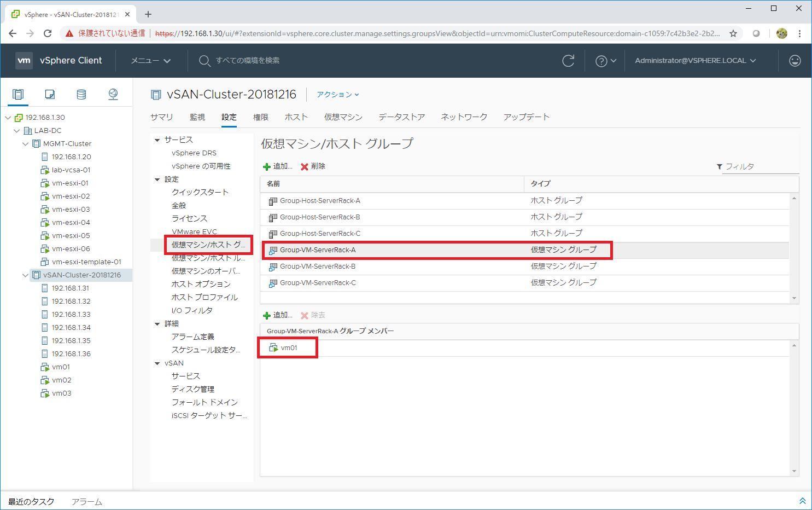The height and width of the screenshot is (510, 812).
Task: Collapse the 設定 settings section
Action: 157,179
